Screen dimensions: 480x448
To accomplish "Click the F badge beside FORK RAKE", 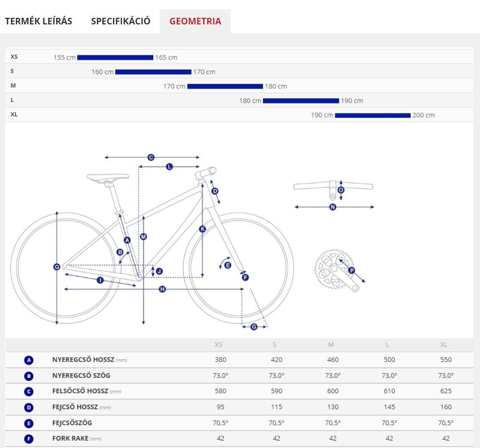I will click(29, 439).
